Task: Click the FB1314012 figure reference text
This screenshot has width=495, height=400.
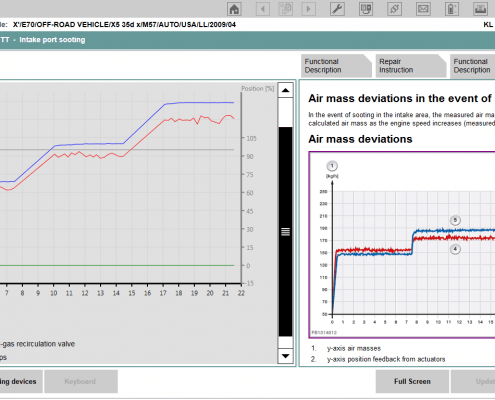Action: point(324,333)
